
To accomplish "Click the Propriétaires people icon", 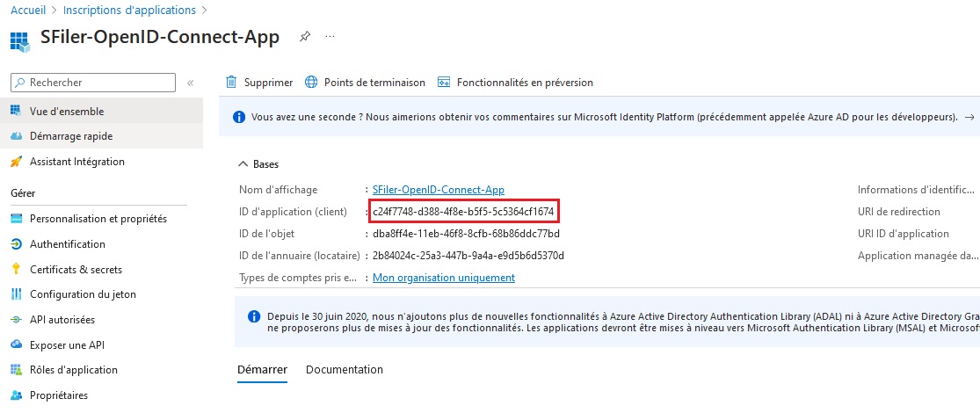I will [17, 395].
